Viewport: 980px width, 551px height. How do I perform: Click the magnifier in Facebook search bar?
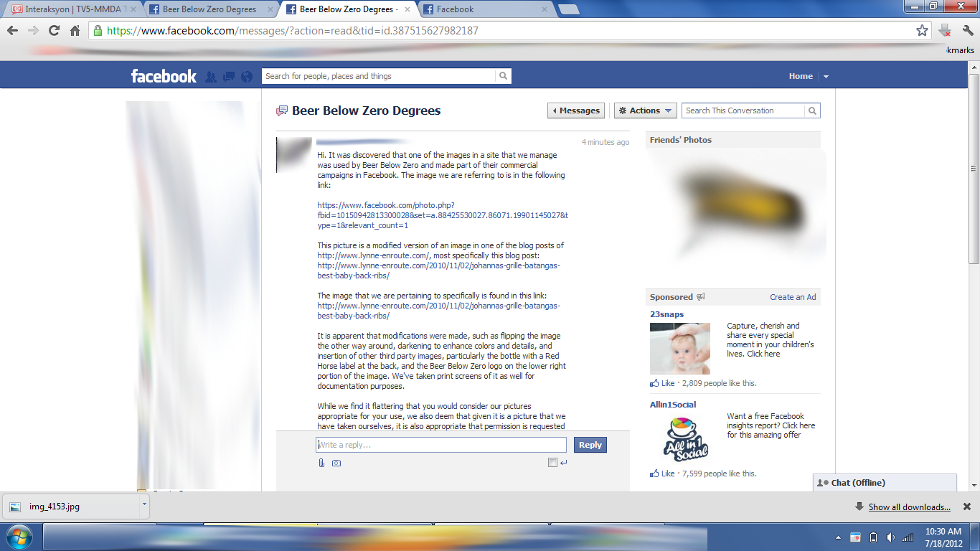click(504, 76)
